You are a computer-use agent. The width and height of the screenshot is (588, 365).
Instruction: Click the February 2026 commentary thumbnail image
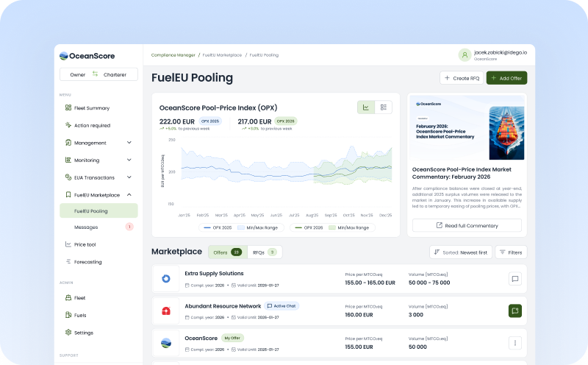coord(467,127)
